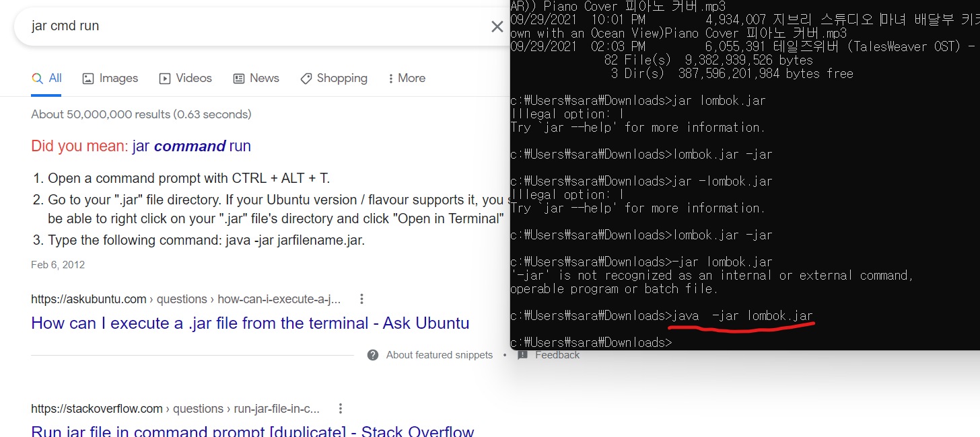980x437 pixels.
Task: Go to the News tab
Action: point(256,78)
